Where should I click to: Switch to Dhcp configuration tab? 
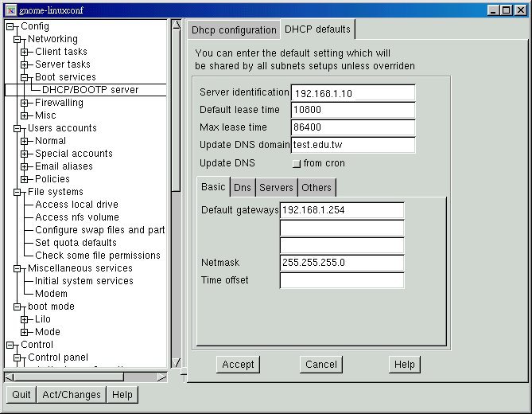pyautogui.click(x=234, y=30)
